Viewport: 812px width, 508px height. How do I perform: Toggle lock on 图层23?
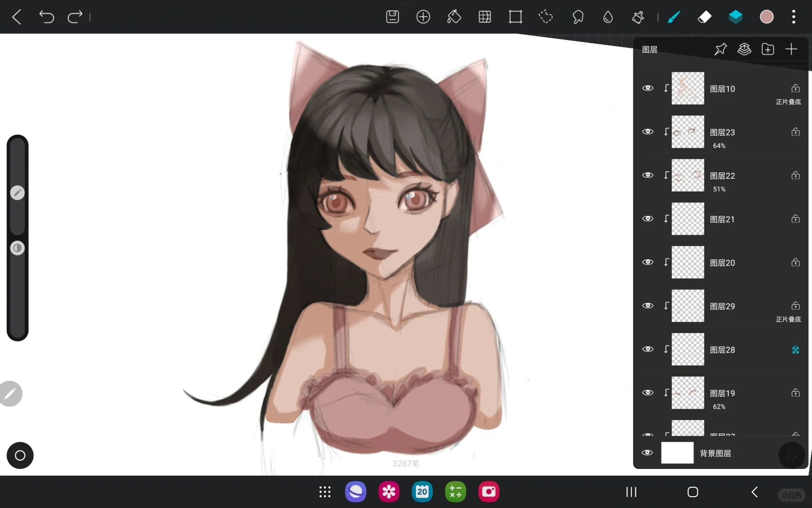pyautogui.click(x=796, y=132)
